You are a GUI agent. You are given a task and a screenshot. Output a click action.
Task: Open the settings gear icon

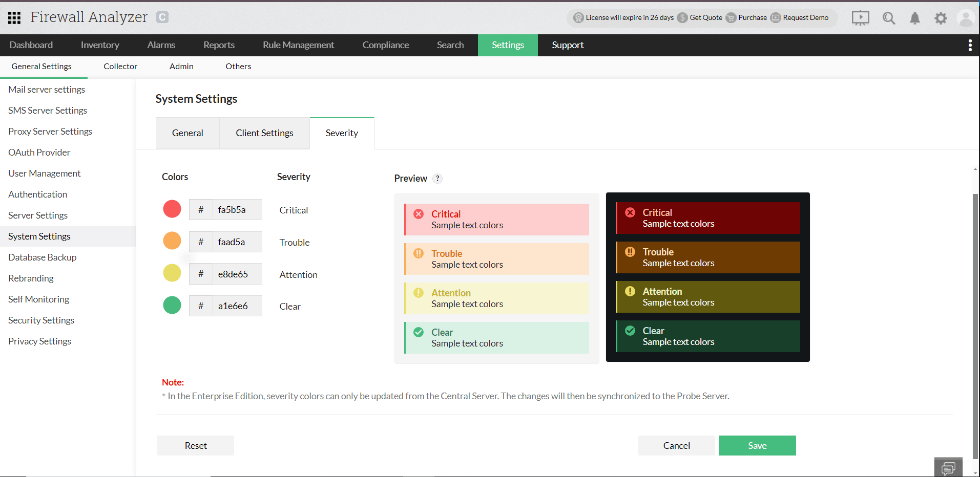[941, 18]
